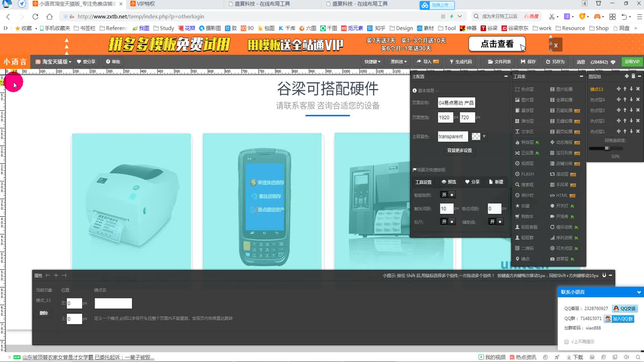
Task: Switch to the 工具设置 tab
Action: [x=423, y=182]
